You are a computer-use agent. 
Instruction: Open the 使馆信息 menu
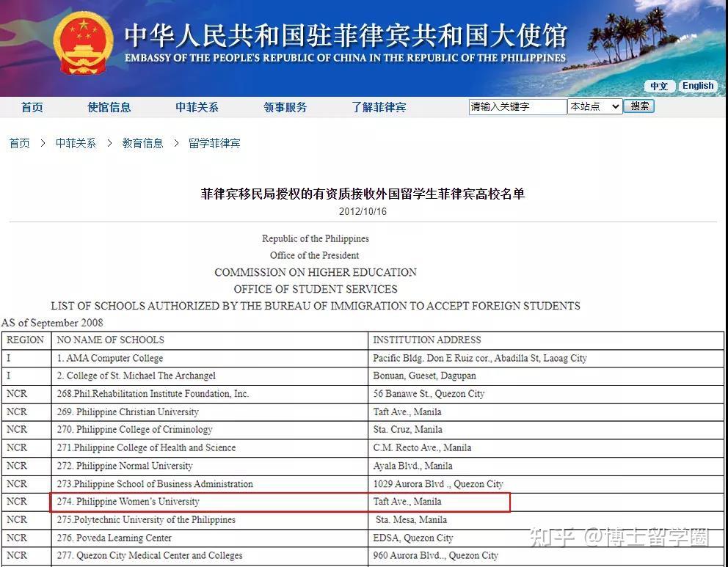click(x=109, y=107)
